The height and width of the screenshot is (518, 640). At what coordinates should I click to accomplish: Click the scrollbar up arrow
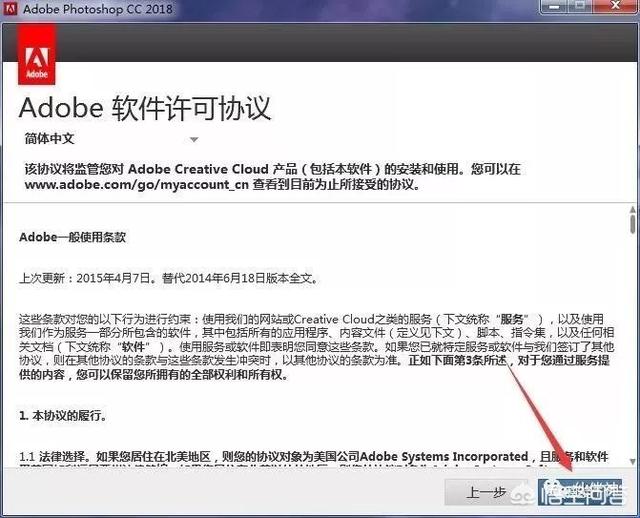(x=631, y=211)
